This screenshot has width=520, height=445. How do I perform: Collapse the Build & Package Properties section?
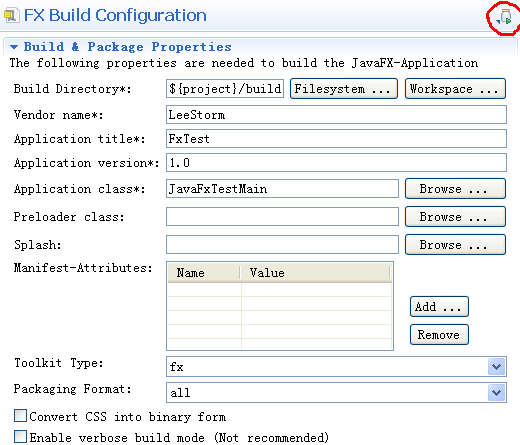pyautogui.click(x=14, y=47)
